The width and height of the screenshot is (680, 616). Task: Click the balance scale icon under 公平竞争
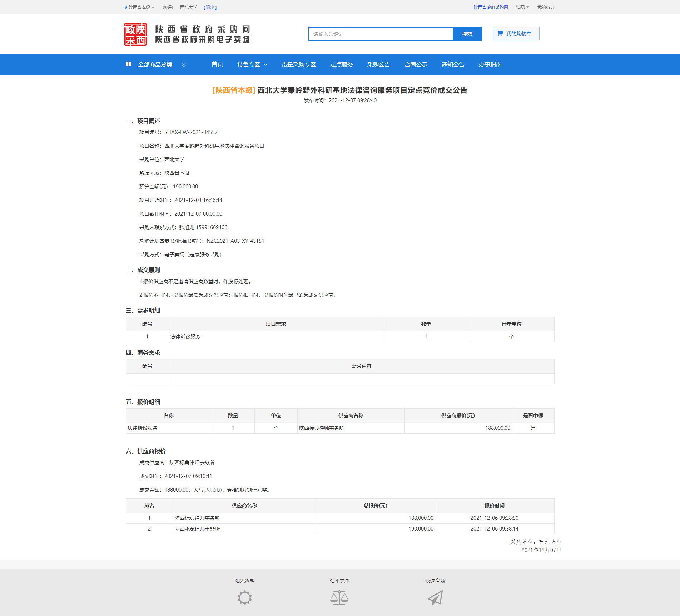coord(339,597)
